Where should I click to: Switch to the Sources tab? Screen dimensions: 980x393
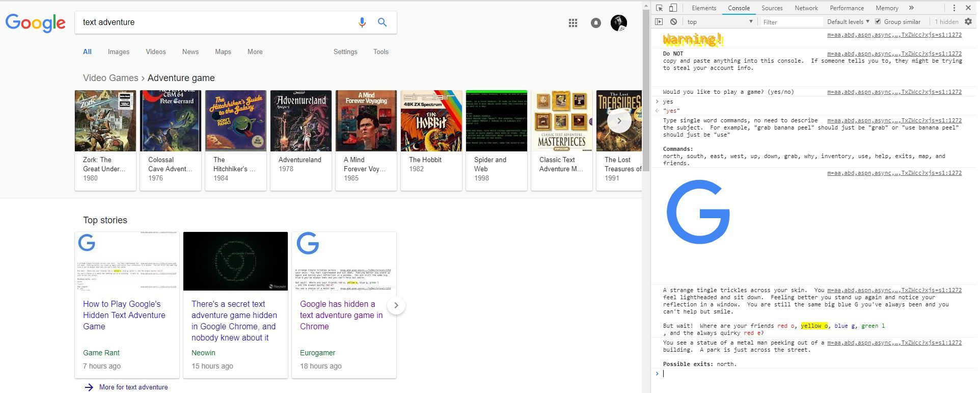coord(772,8)
